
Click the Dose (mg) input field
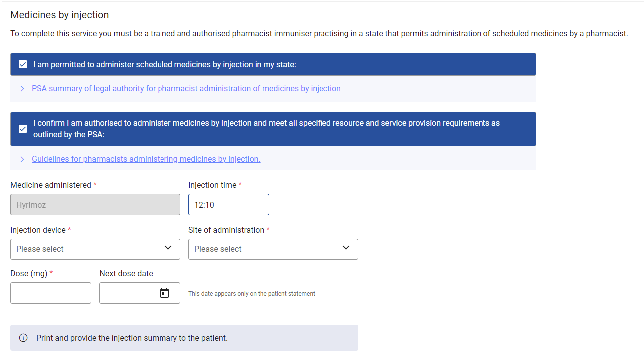tap(51, 293)
